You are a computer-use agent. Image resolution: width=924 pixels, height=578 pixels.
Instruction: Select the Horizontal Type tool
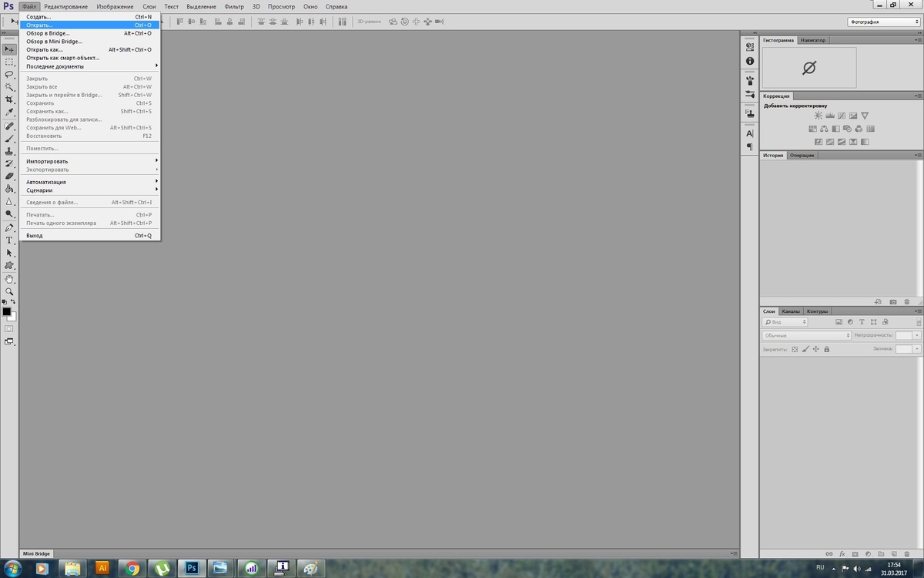point(9,240)
